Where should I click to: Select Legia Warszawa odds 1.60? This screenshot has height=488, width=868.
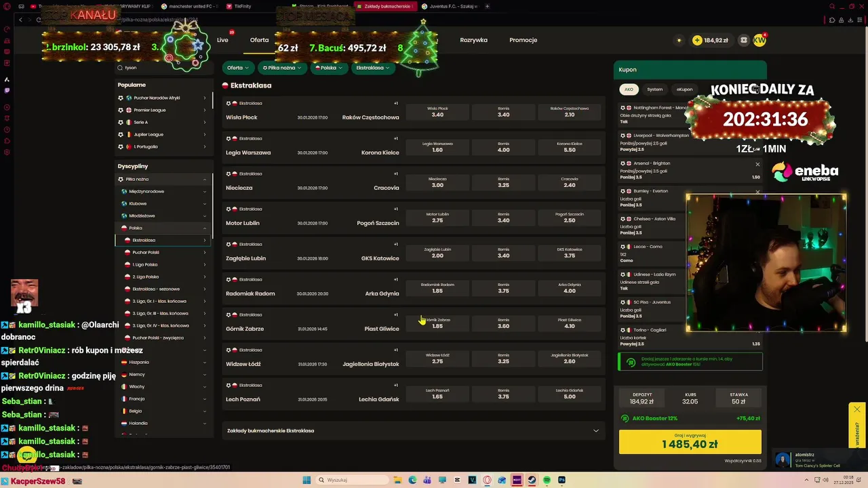pyautogui.click(x=437, y=147)
